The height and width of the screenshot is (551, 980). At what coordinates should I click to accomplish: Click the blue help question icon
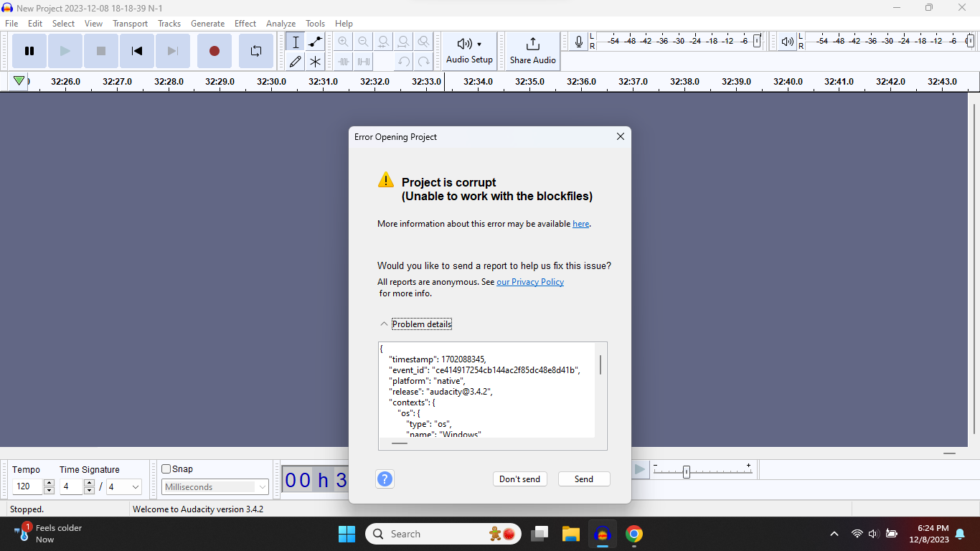(385, 479)
